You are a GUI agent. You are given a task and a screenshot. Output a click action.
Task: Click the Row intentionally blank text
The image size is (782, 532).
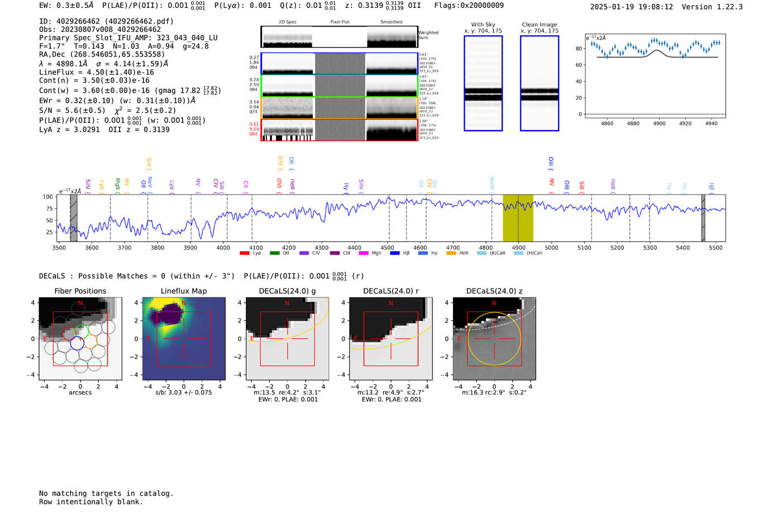coord(91,502)
